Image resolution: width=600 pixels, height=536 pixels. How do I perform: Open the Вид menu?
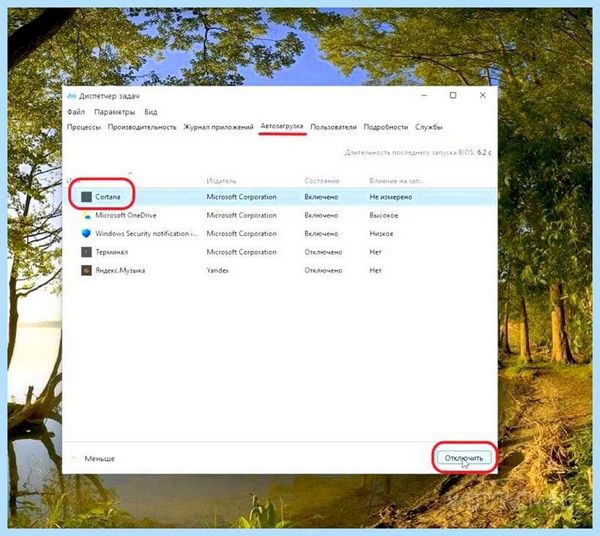click(x=151, y=112)
